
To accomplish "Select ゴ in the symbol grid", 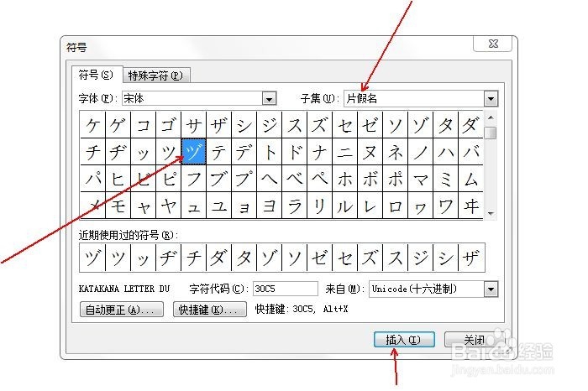I will pos(168,125).
